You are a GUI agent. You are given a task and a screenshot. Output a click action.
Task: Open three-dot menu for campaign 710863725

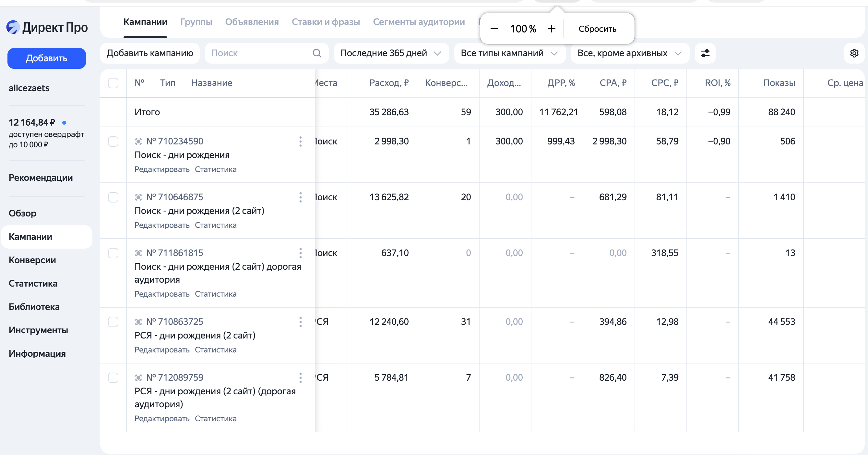click(x=300, y=322)
